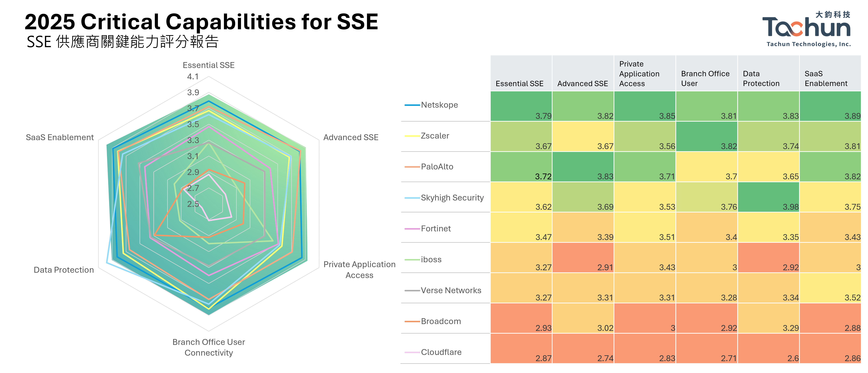Select the Netskope legend label
This screenshot has height=373, width=868.
[x=439, y=105]
